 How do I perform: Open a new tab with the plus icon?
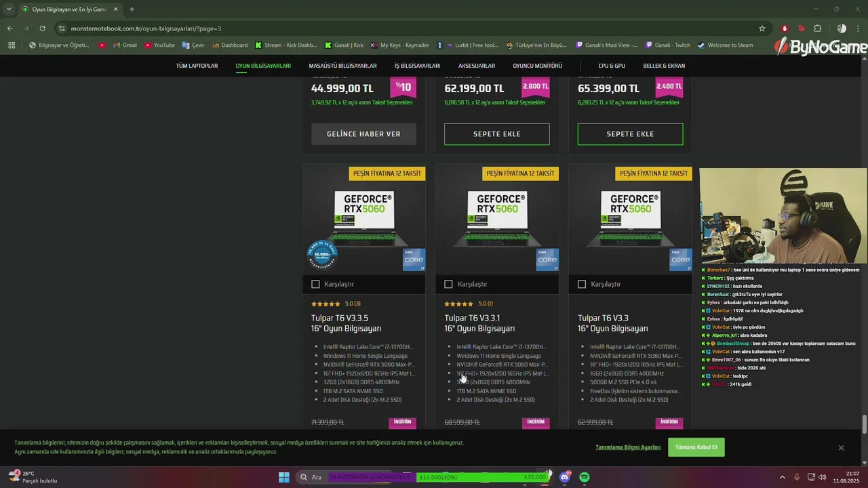[x=132, y=9]
